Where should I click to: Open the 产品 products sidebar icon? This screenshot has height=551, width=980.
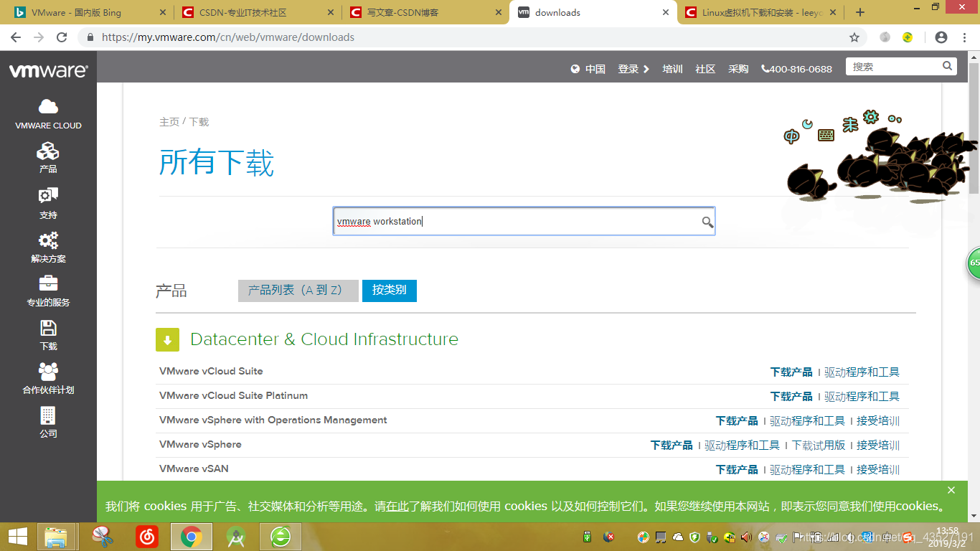pos(48,151)
